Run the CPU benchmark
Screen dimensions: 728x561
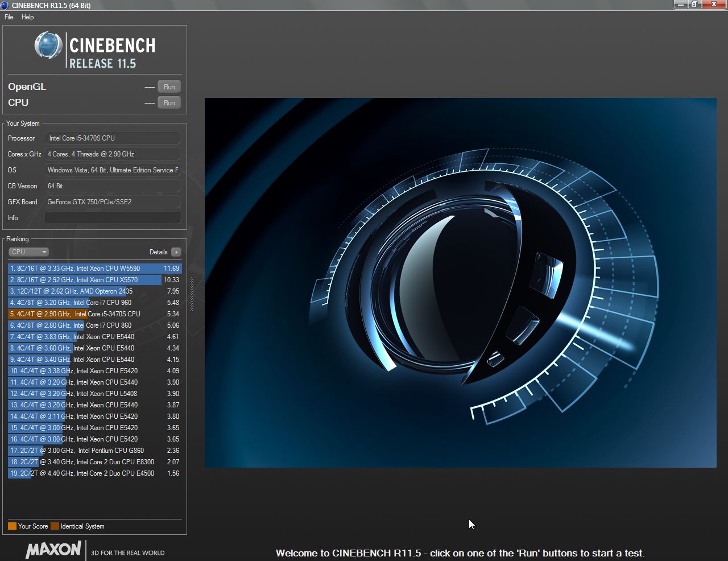169,103
